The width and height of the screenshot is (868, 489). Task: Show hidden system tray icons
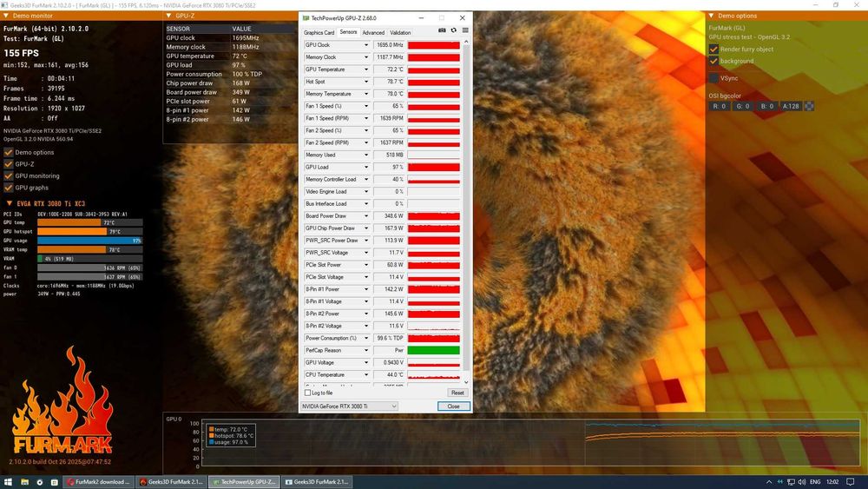[x=769, y=482]
